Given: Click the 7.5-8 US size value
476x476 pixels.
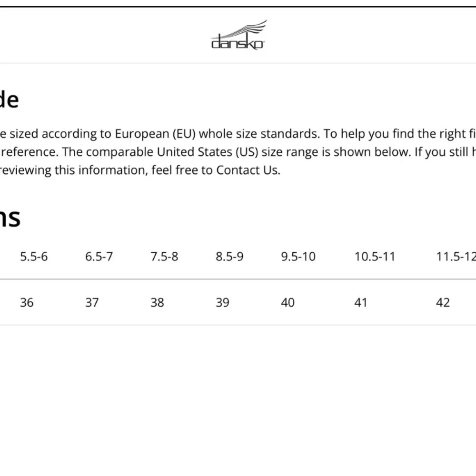Looking at the screenshot, I should [x=164, y=257].
